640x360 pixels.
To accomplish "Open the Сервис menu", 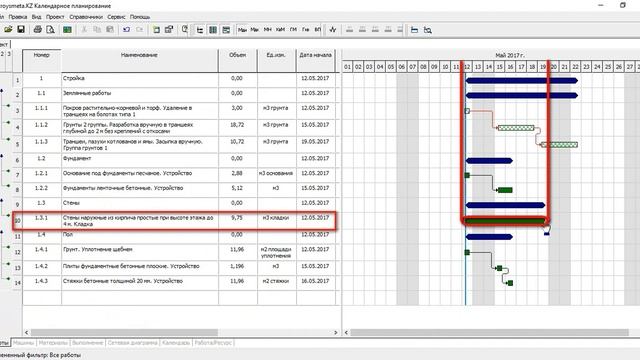I will [x=116, y=17].
